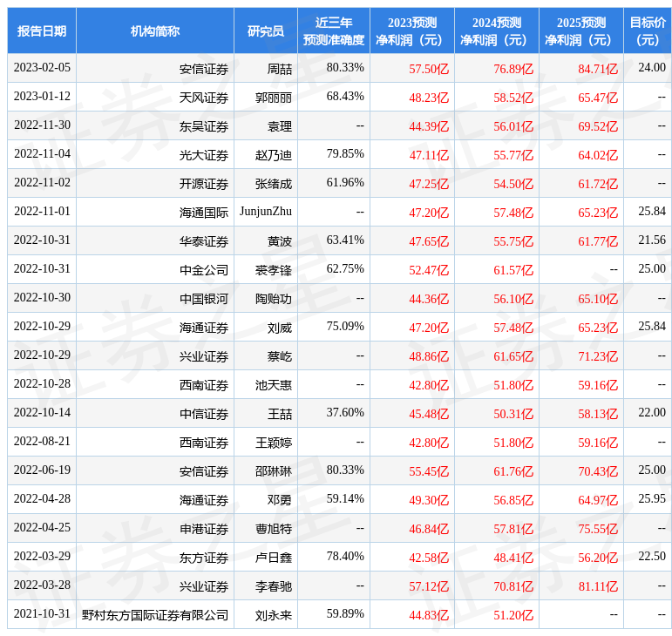This screenshot has height=636, width=672.
Task: Select researcher 邵琳琳
Action: (274, 470)
